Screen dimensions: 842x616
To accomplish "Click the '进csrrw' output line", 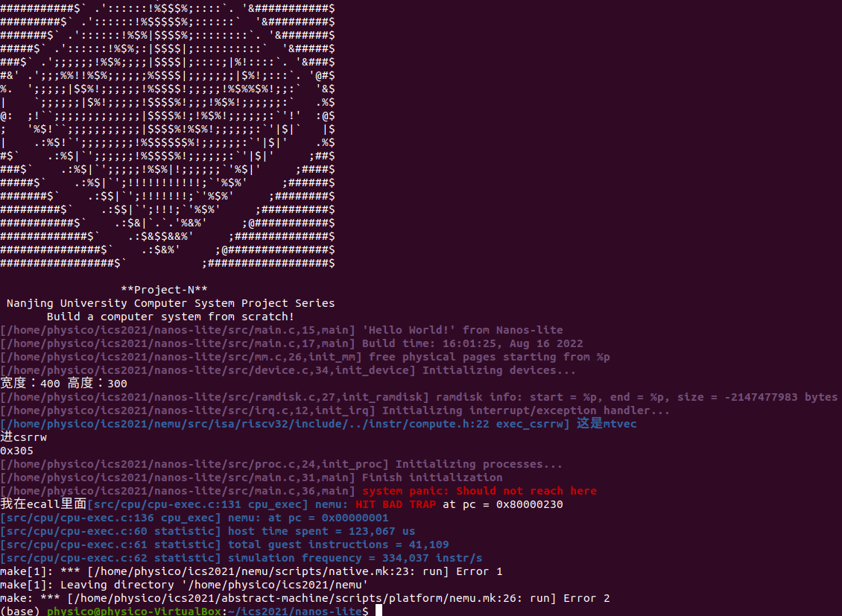I will (x=24, y=436).
